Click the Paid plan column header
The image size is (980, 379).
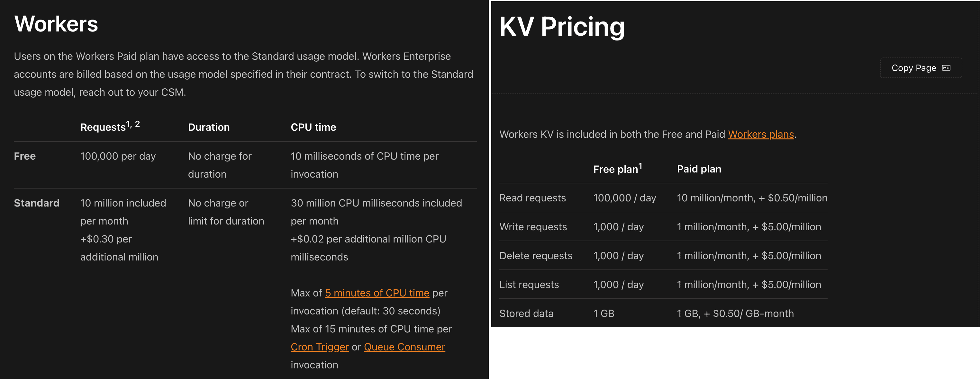pyautogui.click(x=699, y=168)
